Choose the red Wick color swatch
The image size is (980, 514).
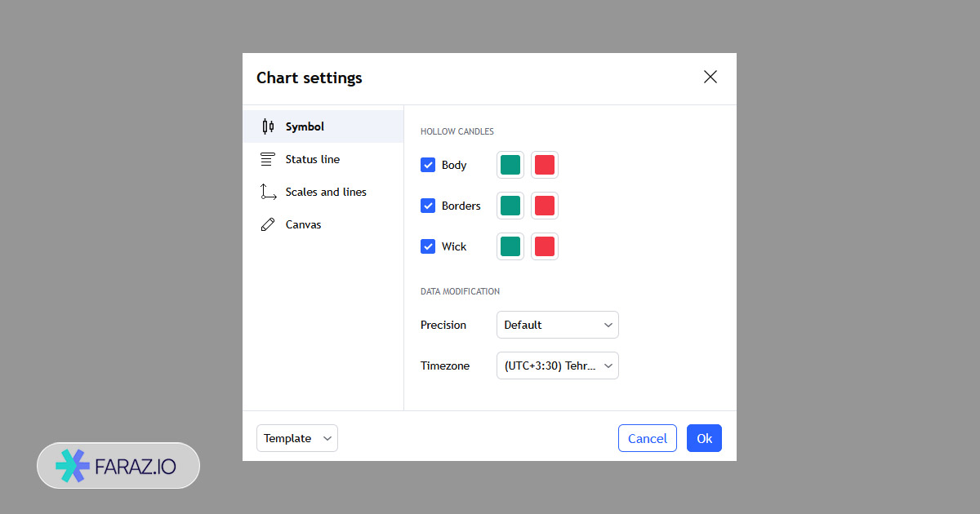[x=545, y=246]
